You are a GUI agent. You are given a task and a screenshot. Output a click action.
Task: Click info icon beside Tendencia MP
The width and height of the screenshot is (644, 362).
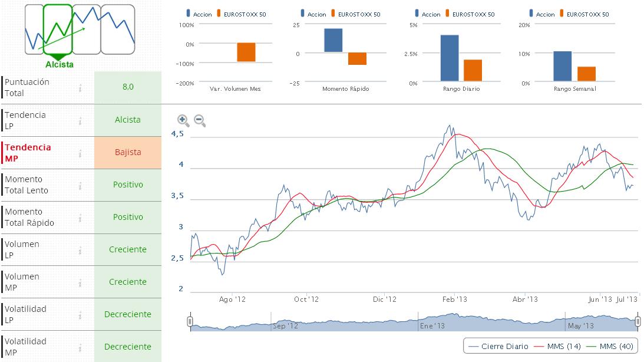80,153
